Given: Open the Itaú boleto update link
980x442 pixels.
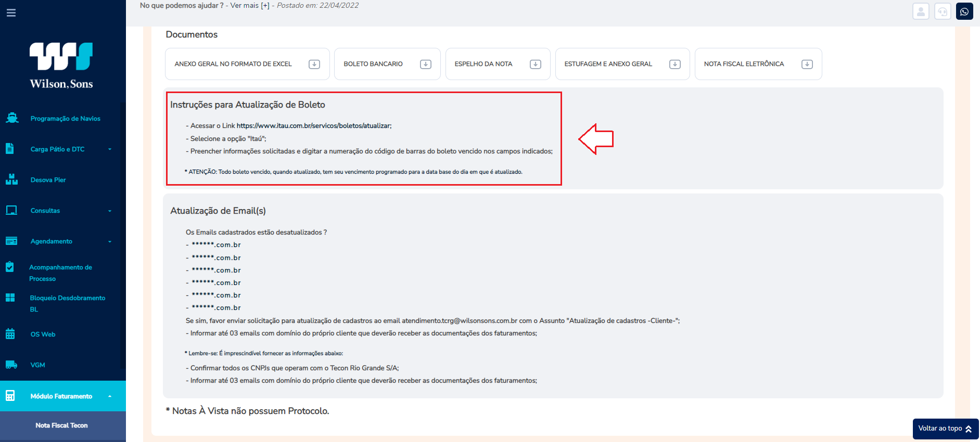Looking at the screenshot, I should [313, 126].
